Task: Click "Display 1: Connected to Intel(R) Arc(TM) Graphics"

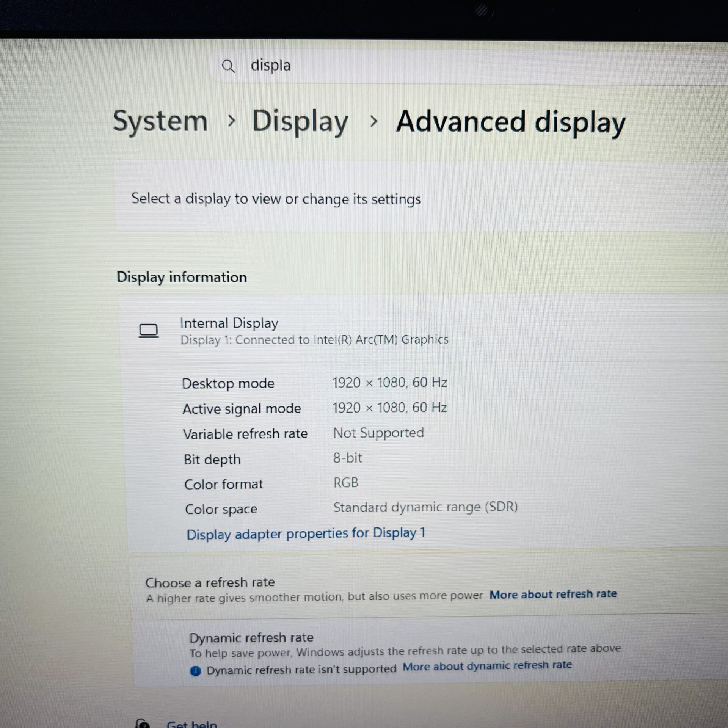Action: point(314,340)
